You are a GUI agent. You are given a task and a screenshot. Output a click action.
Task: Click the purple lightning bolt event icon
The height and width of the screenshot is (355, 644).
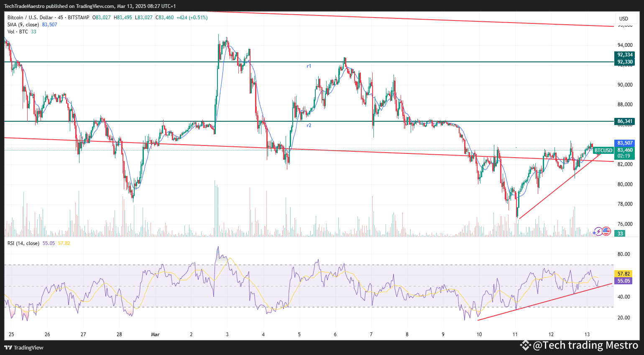[599, 231]
